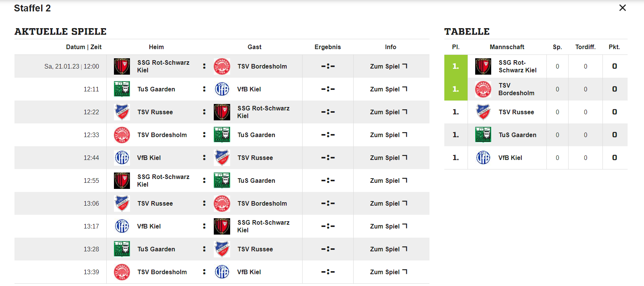This screenshot has width=644, height=286.
Task: Close the Staffel 2 dialog
Action: pos(623,8)
